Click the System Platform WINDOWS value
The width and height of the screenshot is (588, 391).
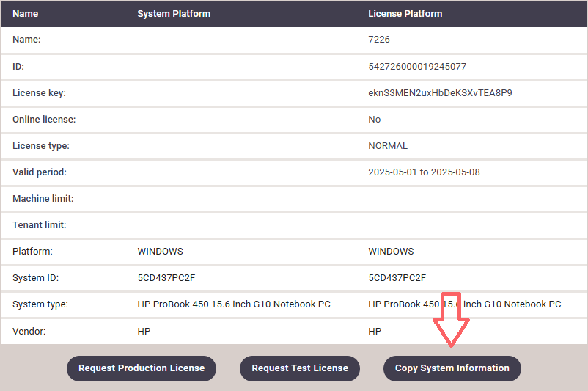click(x=160, y=252)
